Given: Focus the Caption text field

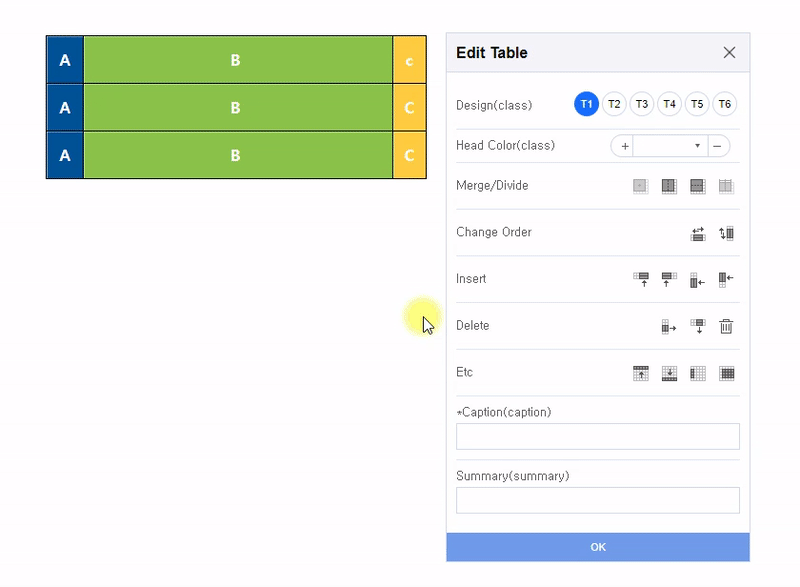Looking at the screenshot, I should [598, 436].
